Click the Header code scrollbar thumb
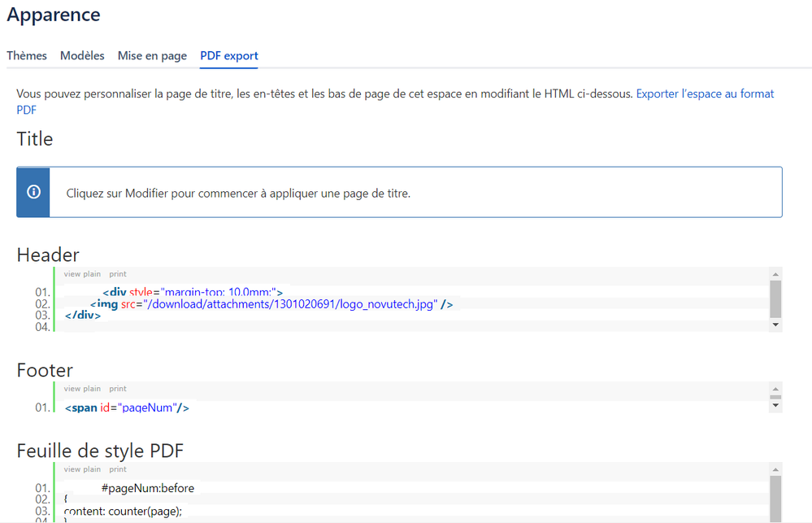This screenshot has width=812, height=523. click(775, 299)
